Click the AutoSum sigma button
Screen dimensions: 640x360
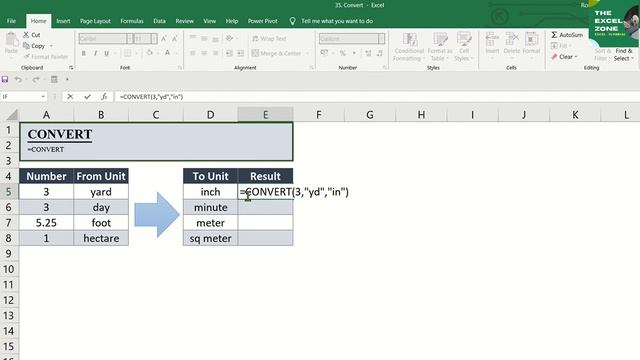[x=567, y=35]
